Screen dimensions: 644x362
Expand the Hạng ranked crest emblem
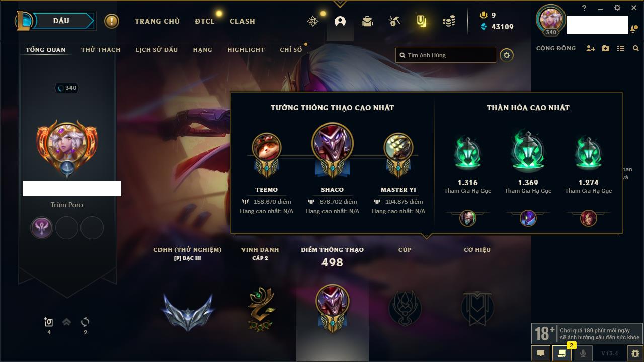(x=188, y=310)
